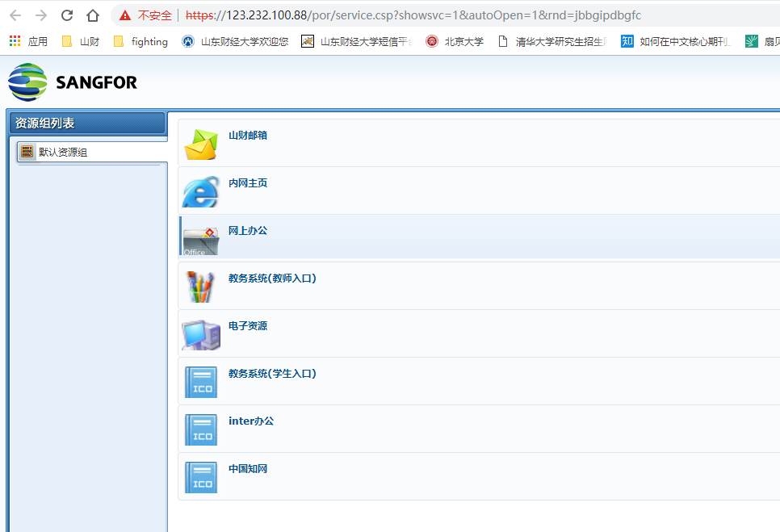Open the 山财 bookmarks folder
The height and width of the screenshot is (532, 780).
click(x=81, y=41)
